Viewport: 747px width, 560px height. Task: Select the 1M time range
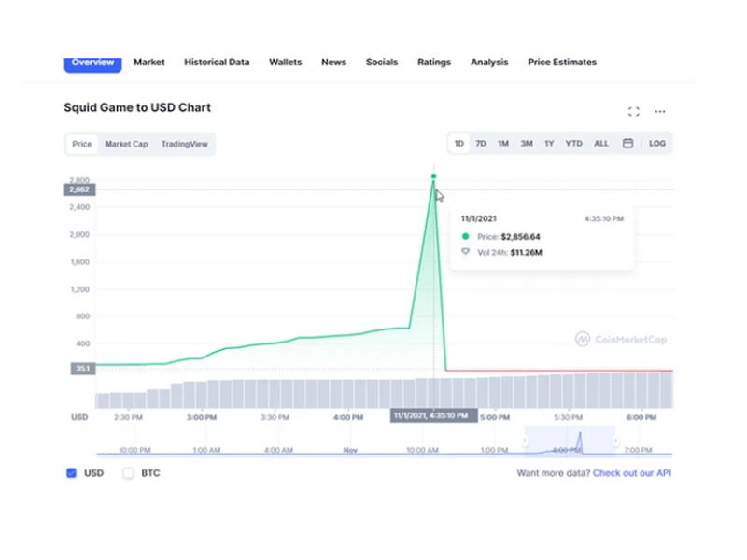tap(503, 144)
